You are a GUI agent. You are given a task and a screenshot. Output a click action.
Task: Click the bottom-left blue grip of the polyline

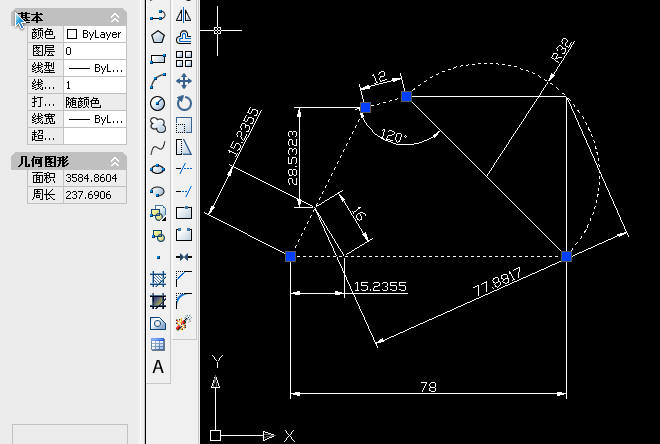click(x=290, y=256)
